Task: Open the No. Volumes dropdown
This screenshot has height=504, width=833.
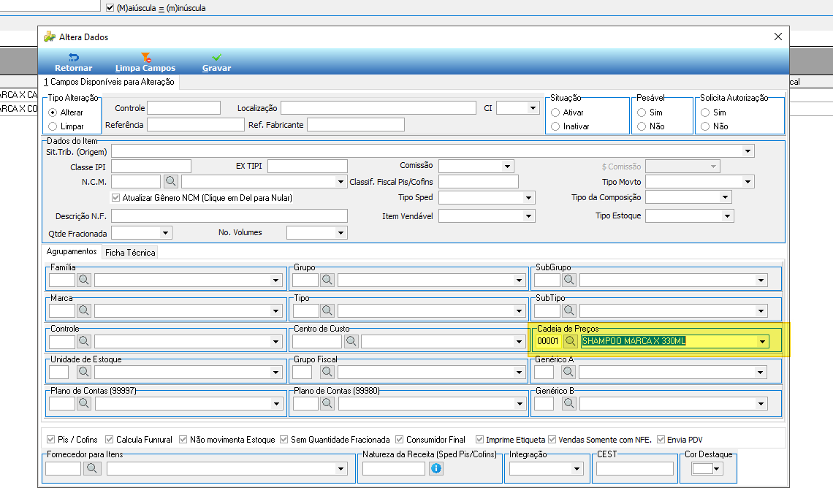Action: pyautogui.click(x=341, y=232)
